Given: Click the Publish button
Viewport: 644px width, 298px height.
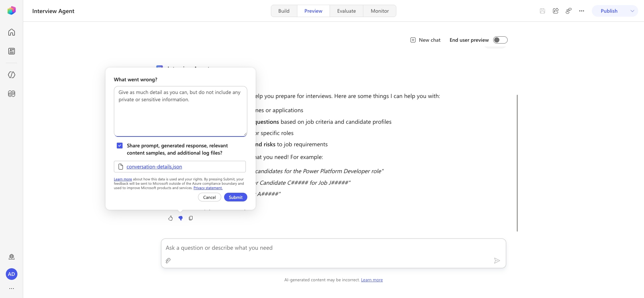Looking at the screenshot, I should [x=609, y=11].
